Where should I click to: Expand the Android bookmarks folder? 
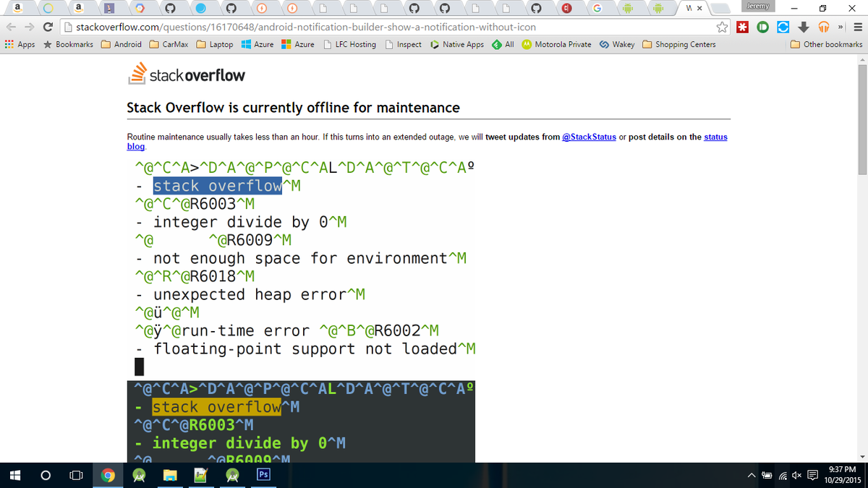click(122, 44)
